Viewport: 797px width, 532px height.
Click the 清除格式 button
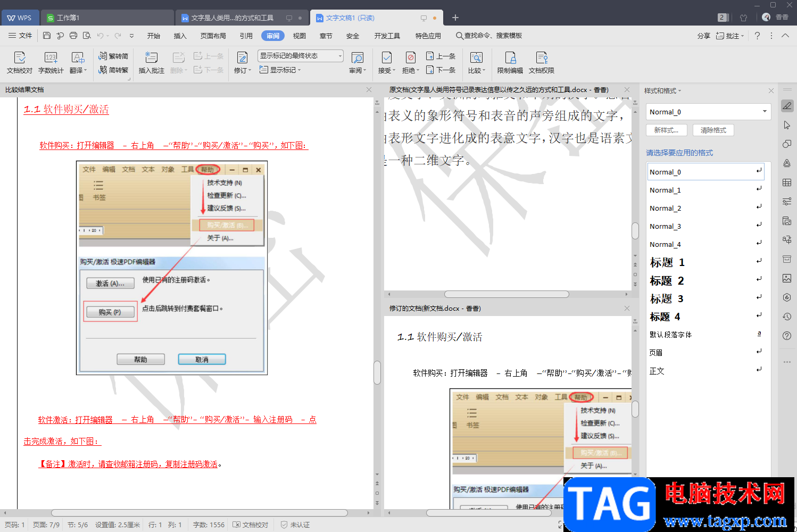[713, 130]
